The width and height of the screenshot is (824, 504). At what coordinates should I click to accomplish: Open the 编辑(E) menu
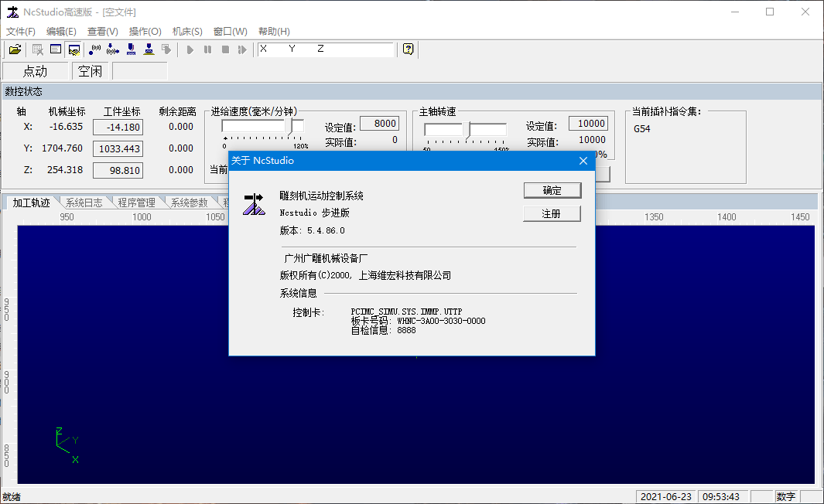point(61,32)
